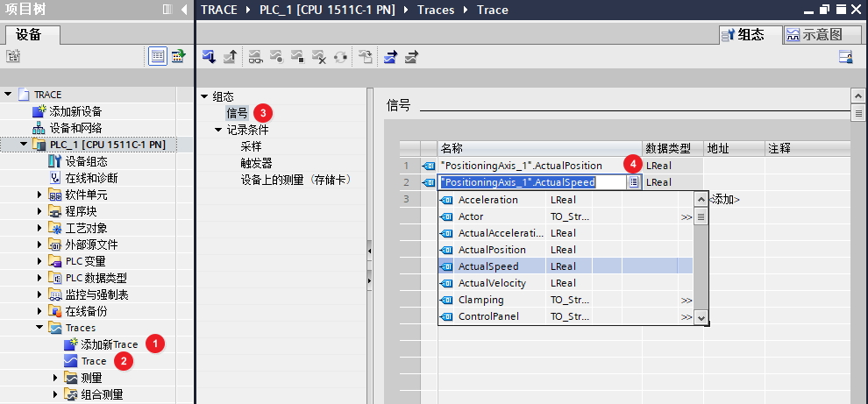Expand the 在线备份 folder
The height and width of the screenshot is (404, 868).
39,311
